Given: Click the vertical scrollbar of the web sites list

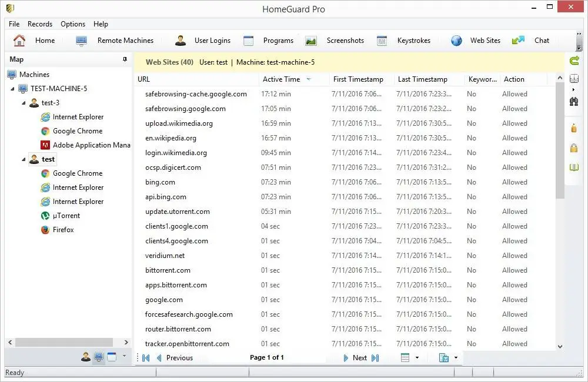Looking at the screenshot, I should click(x=560, y=140).
